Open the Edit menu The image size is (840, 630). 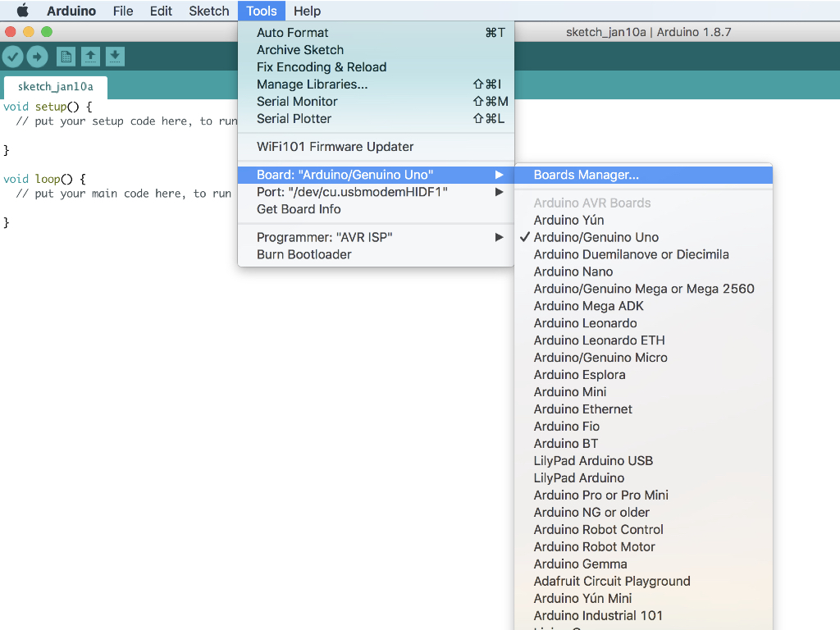pyautogui.click(x=161, y=11)
